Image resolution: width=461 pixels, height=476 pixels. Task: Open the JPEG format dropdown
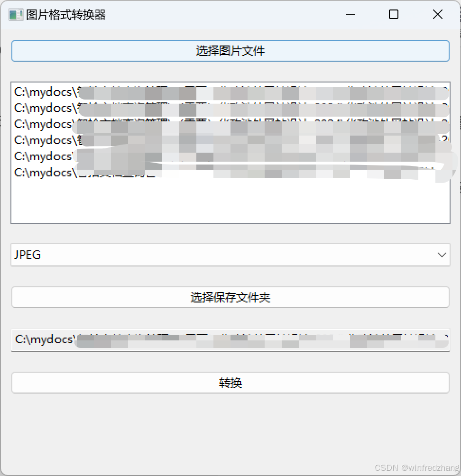[230, 255]
